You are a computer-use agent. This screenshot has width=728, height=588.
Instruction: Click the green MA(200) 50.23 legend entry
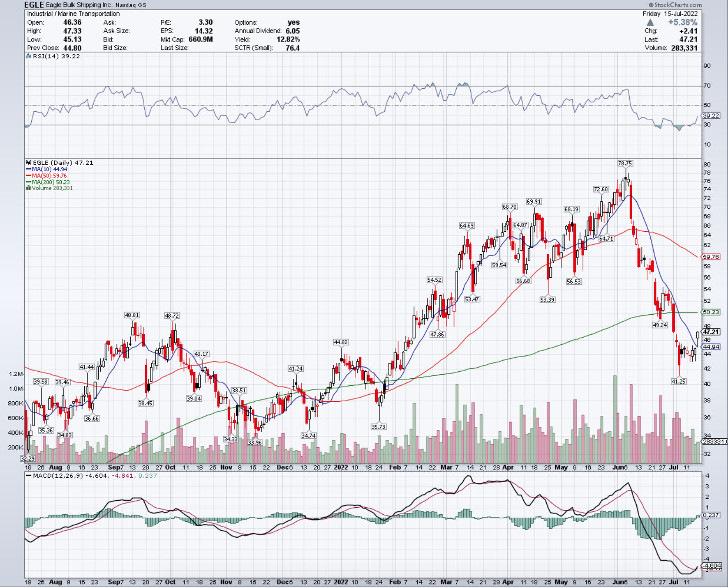pyautogui.click(x=48, y=182)
